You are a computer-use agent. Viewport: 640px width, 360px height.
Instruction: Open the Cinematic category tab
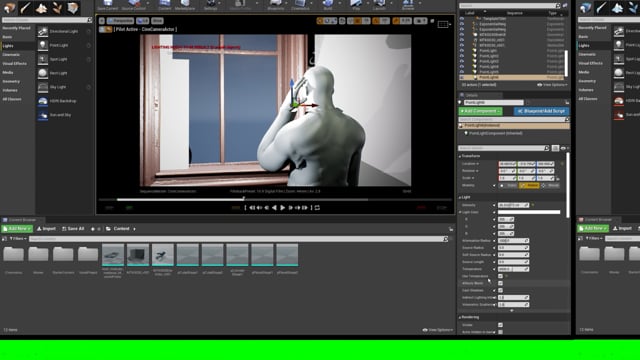point(11,55)
